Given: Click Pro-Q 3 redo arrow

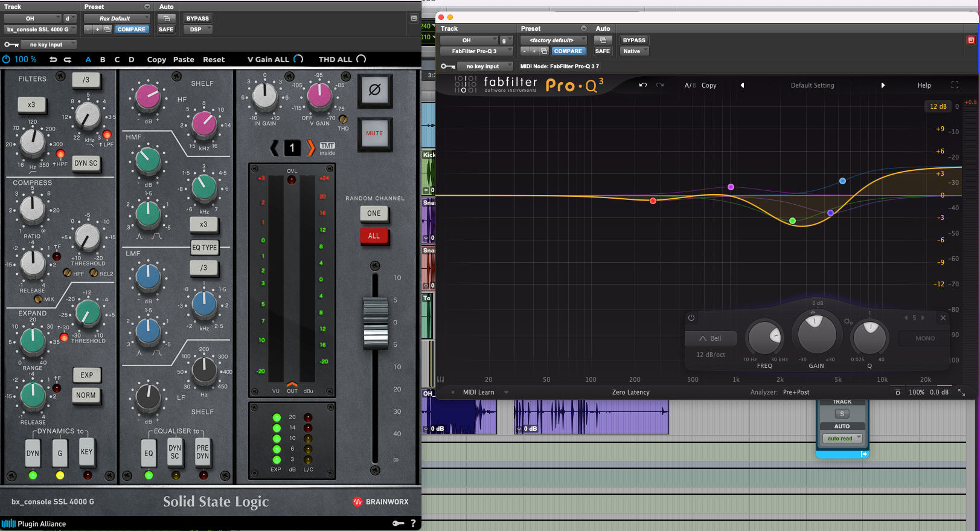Looking at the screenshot, I should (x=660, y=85).
